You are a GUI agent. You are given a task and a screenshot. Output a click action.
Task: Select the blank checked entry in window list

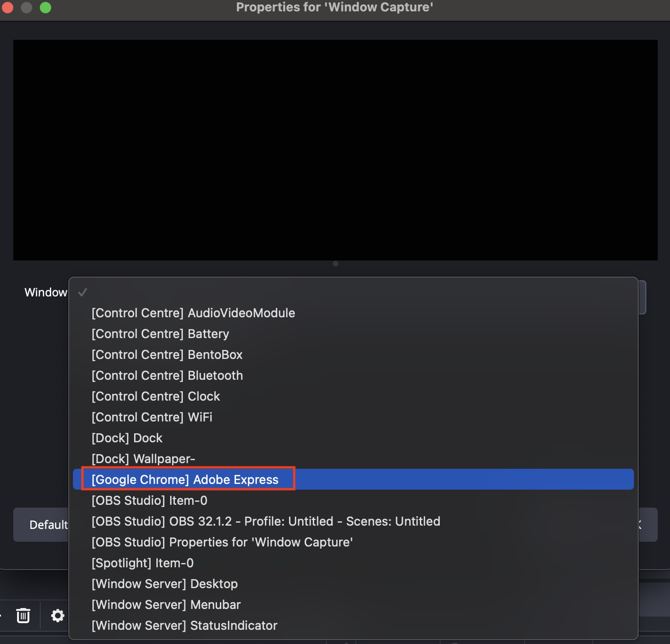353,292
